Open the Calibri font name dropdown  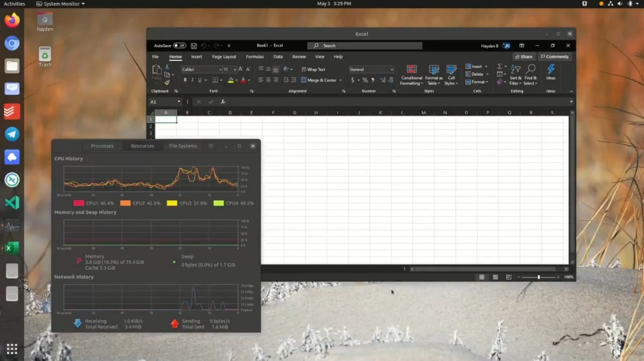[220, 70]
